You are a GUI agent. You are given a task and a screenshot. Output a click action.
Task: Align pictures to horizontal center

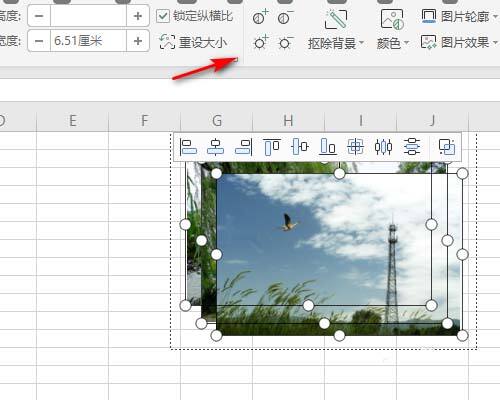(216, 147)
